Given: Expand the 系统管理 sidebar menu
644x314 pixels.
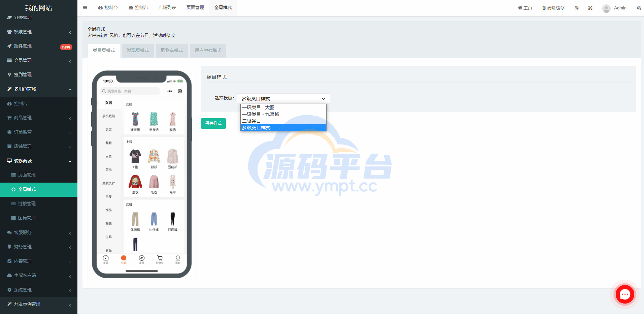Looking at the screenshot, I should coord(39,290).
